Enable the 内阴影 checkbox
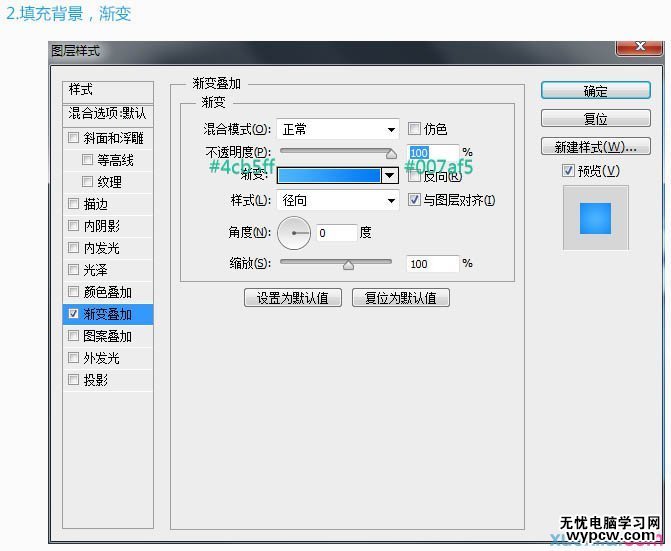This screenshot has width=671, height=551. [x=74, y=225]
